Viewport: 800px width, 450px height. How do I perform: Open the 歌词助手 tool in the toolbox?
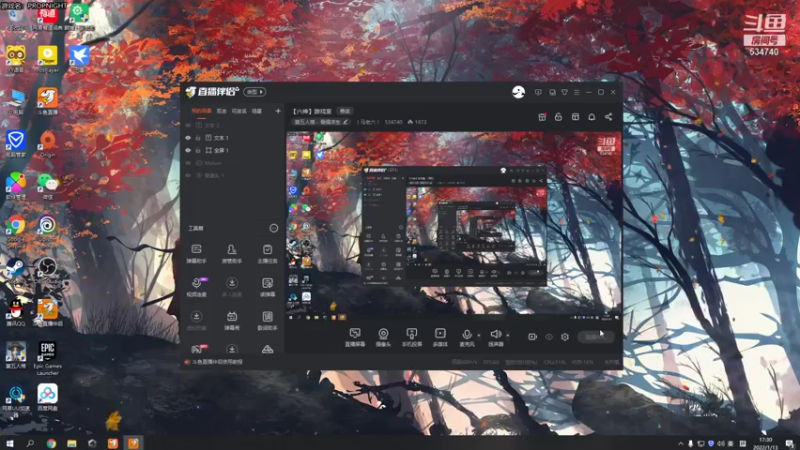pyautogui.click(x=267, y=320)
